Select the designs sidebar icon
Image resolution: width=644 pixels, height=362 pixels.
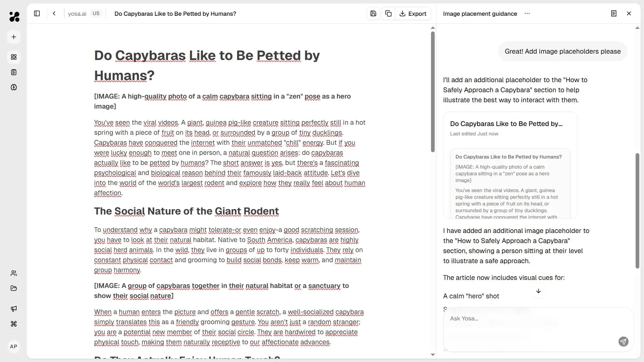pyautogui.click(x=14, y=57)
